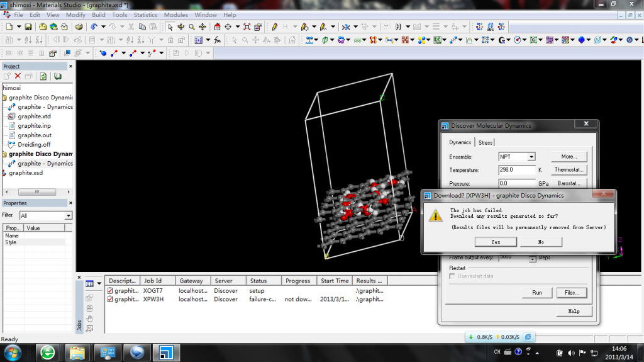Toggle checkbox for job XPW3H
Screen dimensions: 644x362
click(x=110, y=299)
